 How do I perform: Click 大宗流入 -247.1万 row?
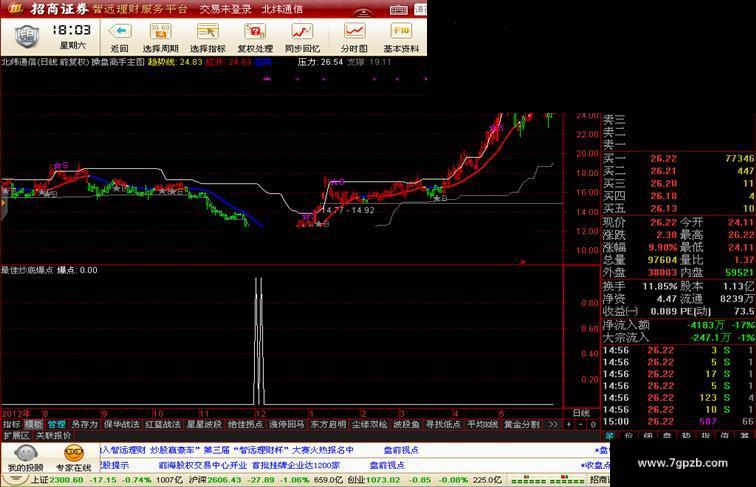678,338
